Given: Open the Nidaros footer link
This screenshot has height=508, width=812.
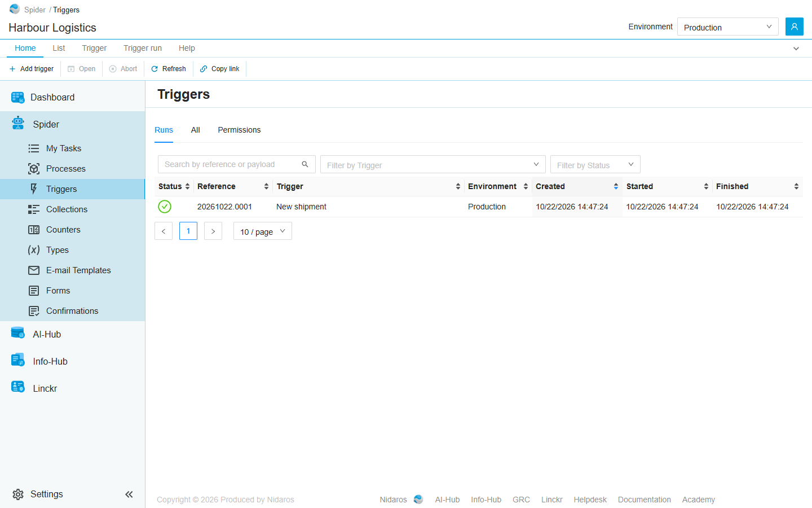Looking at the screenshot, I should [393, 500].
